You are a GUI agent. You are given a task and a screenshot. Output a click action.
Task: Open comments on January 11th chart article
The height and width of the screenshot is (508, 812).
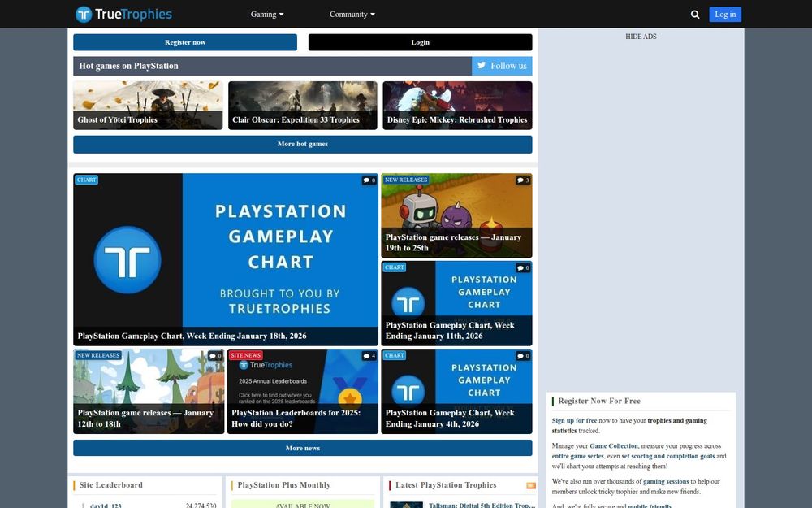tap(523, 268)
